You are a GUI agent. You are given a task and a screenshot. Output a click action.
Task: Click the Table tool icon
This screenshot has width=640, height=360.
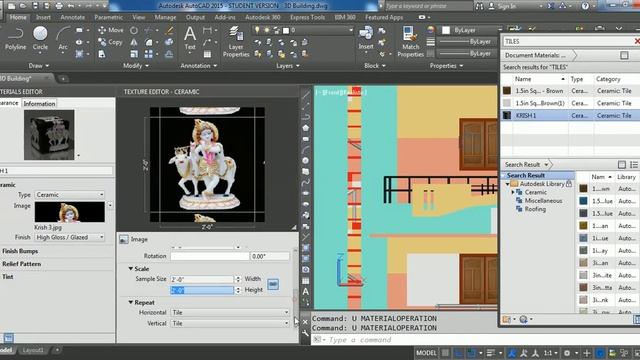point(207,54)
